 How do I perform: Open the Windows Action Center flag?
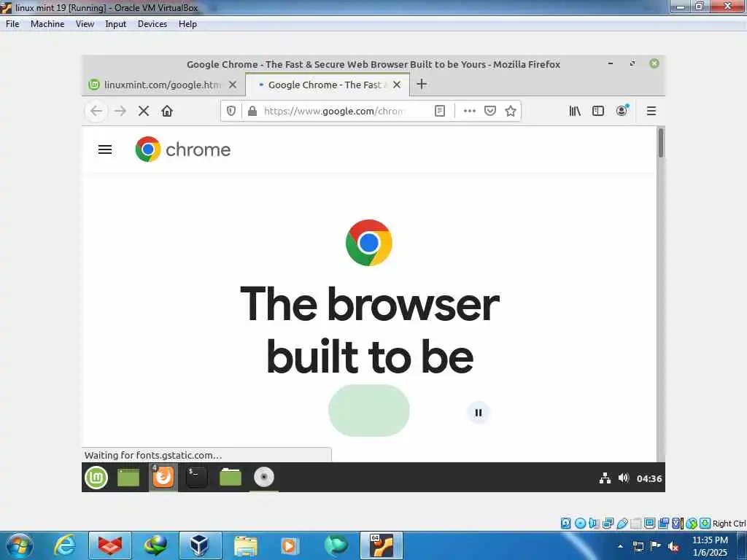coord(656,545)
